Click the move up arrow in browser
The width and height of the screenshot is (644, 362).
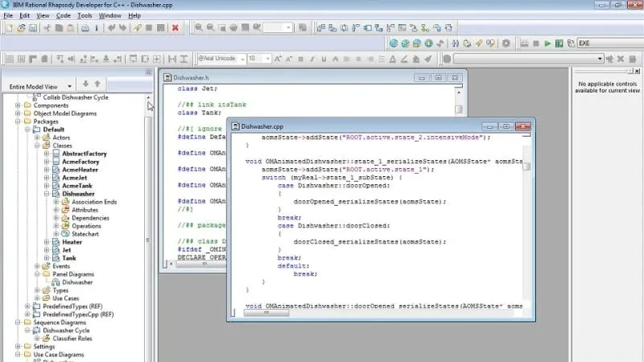pos(97,84)
